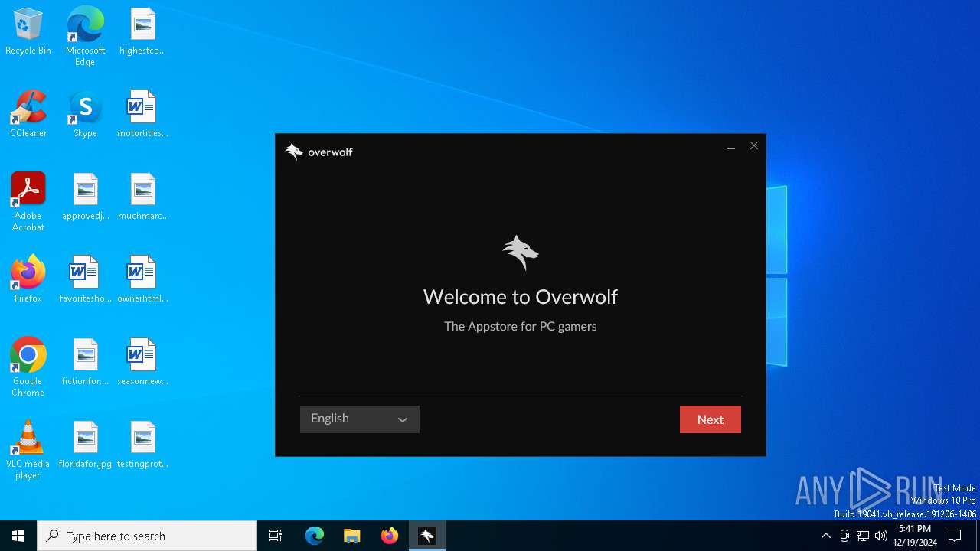Screen dimensions: 980x551
Task: Select the CCleaner desktop shortcut
Action: pyautogui.click(x=28, y=115)
